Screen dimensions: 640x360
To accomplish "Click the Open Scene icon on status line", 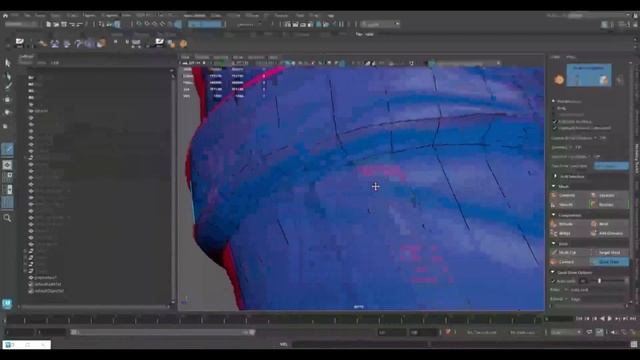I will (x=56, y=24).
